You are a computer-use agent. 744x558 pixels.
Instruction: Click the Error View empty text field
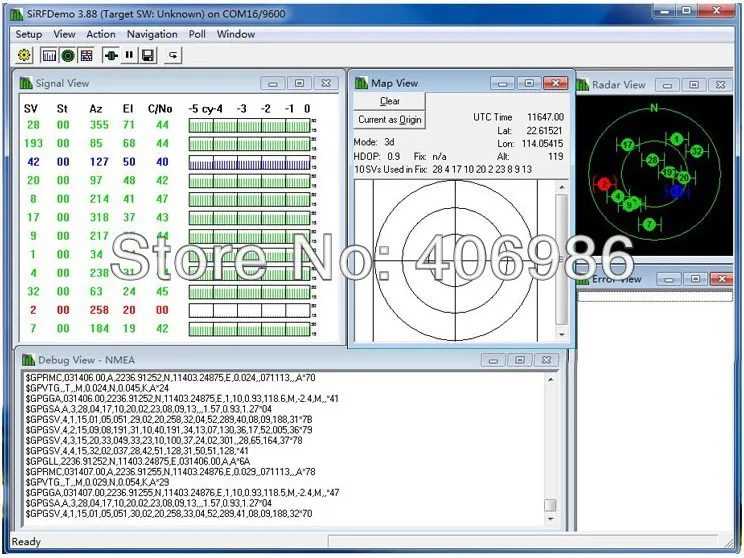[x=655, y=297]
